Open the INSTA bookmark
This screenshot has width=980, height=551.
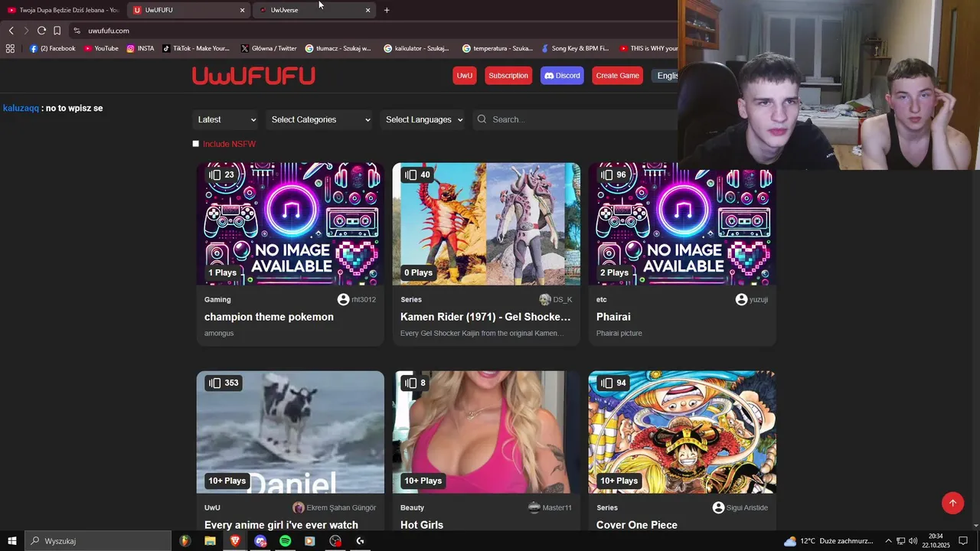pyautogui.click(x=140, y=48)
